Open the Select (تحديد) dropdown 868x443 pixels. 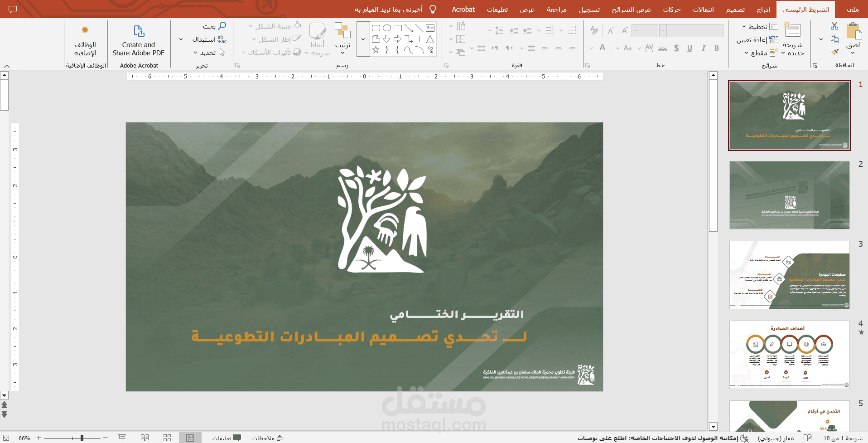point(208,53)
